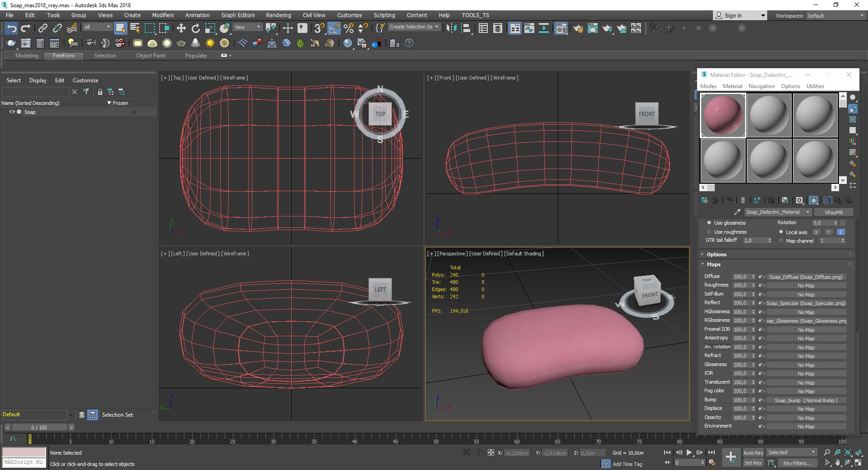Open the Workspaces Default dropdown
The height and width of the screenshot is (470, 868).
(x=835, y=15)
